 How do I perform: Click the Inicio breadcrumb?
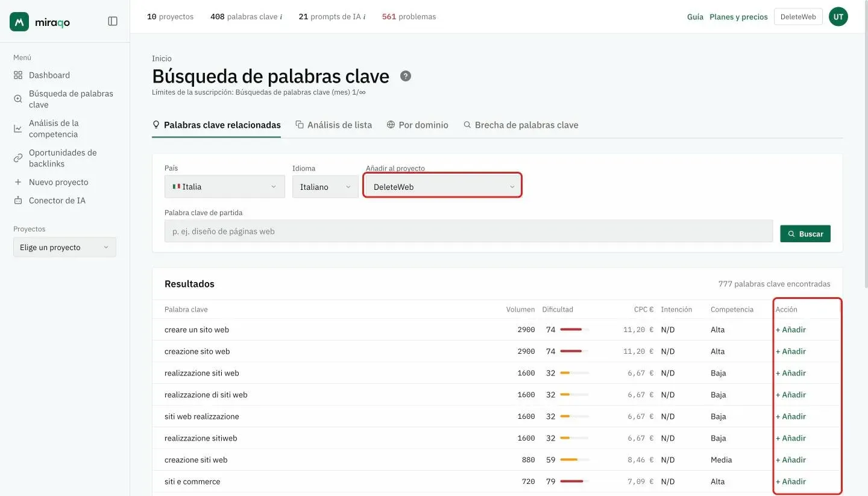click(x=162, y=58)
